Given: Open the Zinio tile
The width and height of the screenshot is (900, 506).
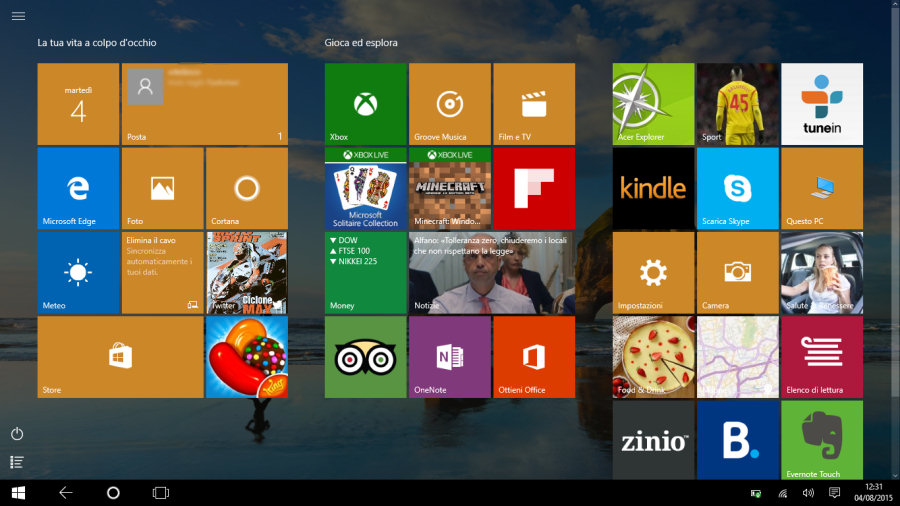Looking at the screenshot, I should pos(653,440).
